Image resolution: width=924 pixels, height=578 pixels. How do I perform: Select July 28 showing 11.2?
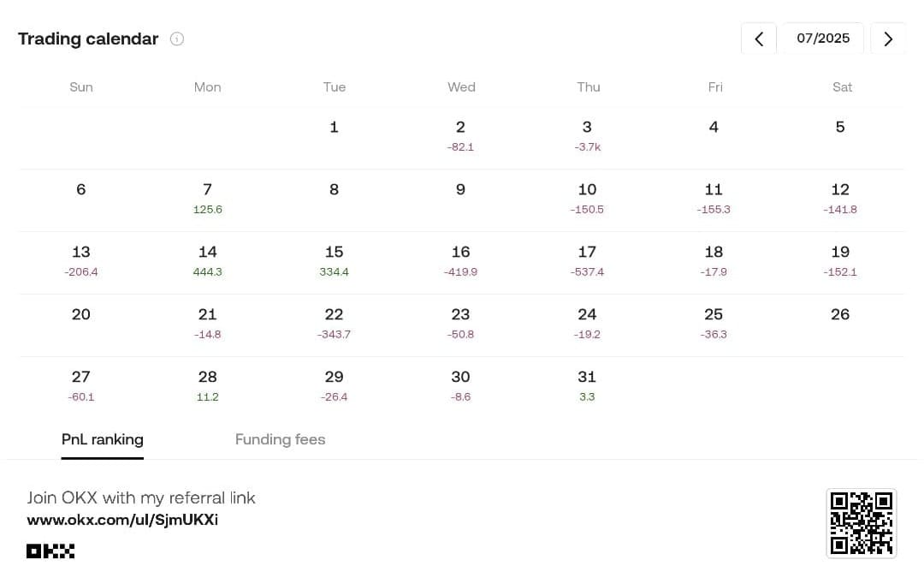pyautogui.click(x=207, y=386)
